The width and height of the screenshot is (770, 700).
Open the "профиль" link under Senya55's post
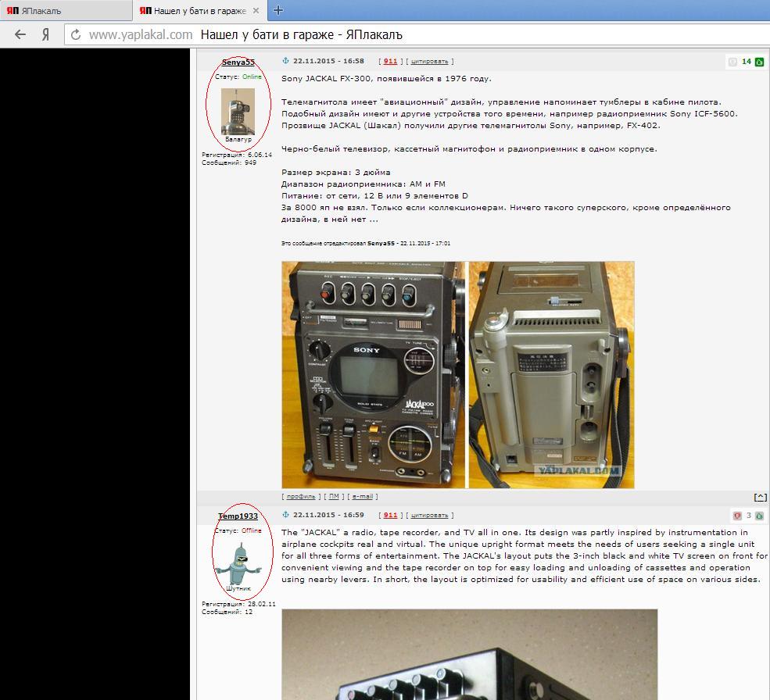click(301, 496)
